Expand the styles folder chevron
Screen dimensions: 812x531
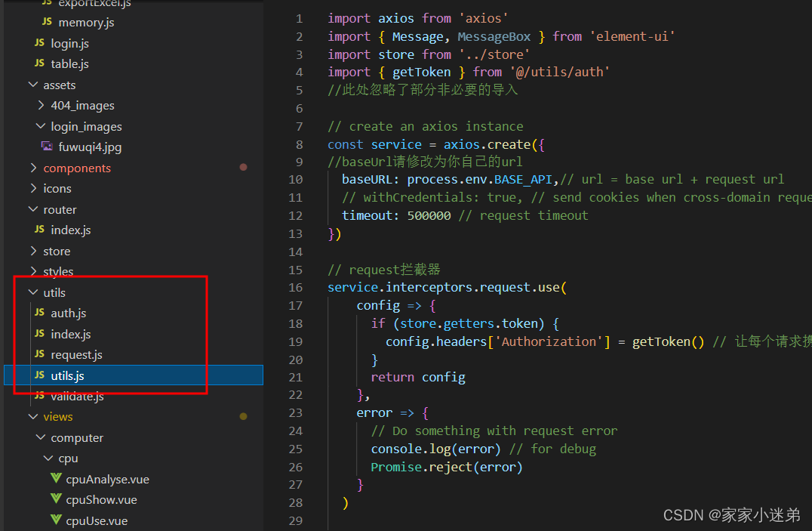coord(33,271)
